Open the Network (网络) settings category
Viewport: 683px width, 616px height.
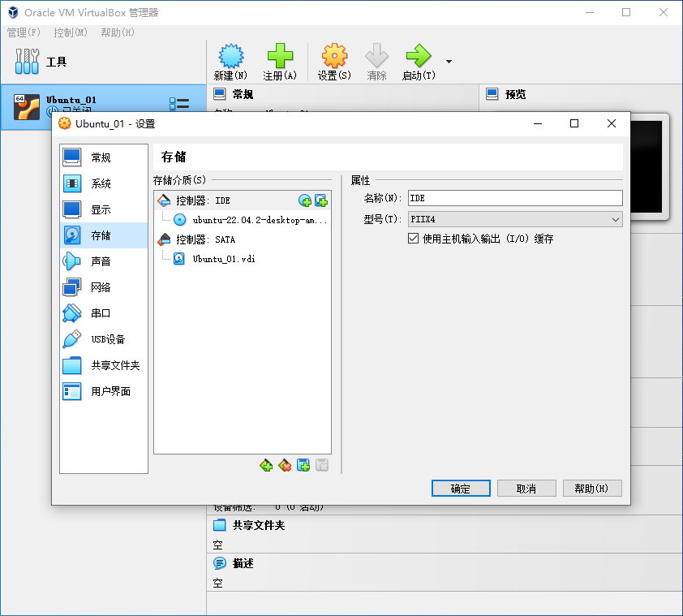click(x=104, y=287)
